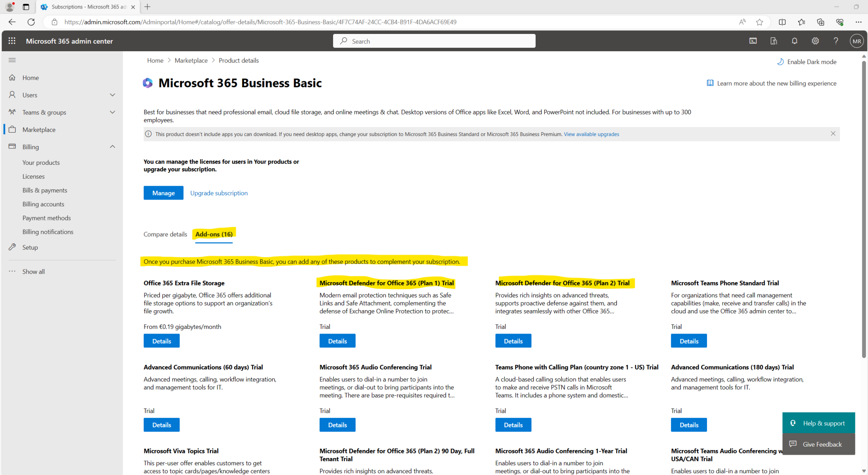Open the MR account avatar
The width and height of the screenshot is (868, 475).
[x=856, y=41]
